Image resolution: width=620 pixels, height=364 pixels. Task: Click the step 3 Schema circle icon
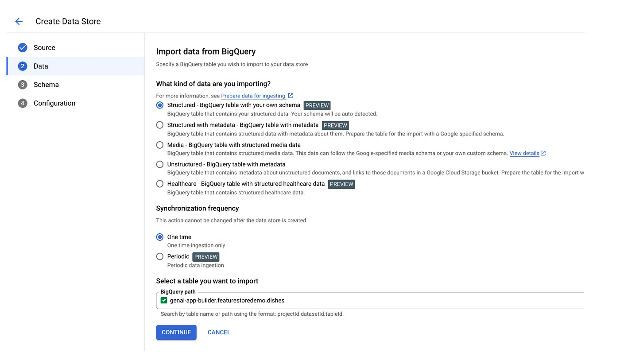(x=23, y=85)
